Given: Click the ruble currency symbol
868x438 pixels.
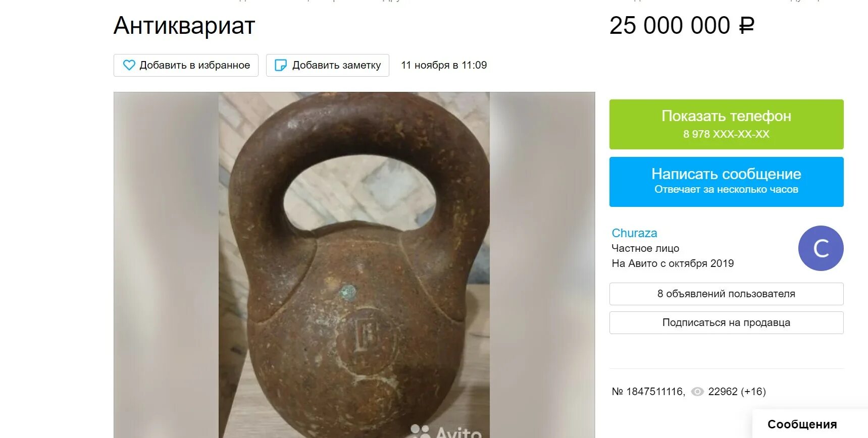Looking at the screenshot, I should [x=747, y=26].
